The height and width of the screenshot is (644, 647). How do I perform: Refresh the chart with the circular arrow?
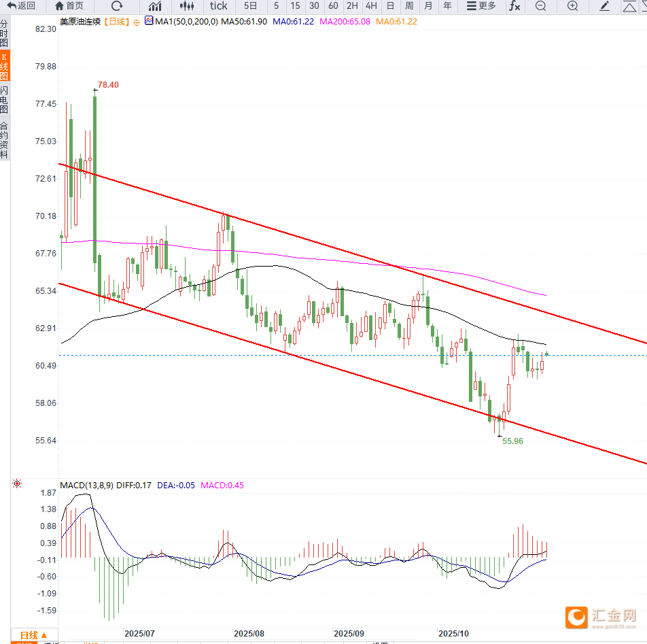pyautogui.click(x=117, y=5)
